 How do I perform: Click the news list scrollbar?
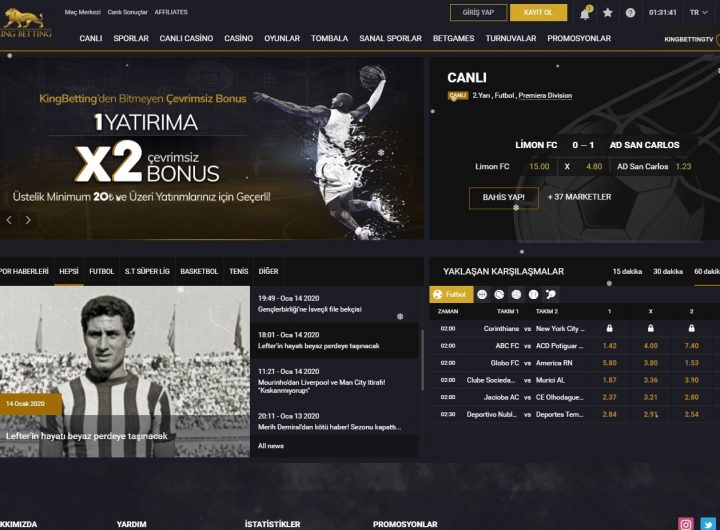pos(422,360)
